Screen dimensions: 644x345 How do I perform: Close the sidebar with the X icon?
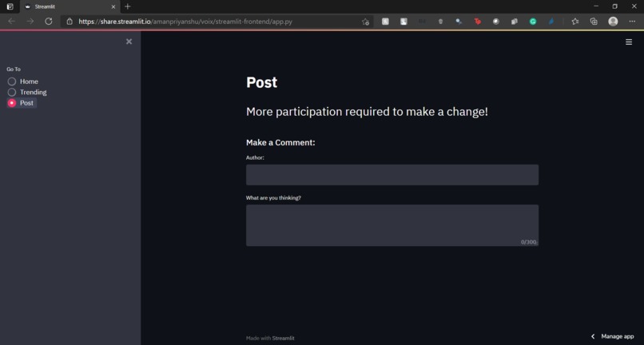129,42
